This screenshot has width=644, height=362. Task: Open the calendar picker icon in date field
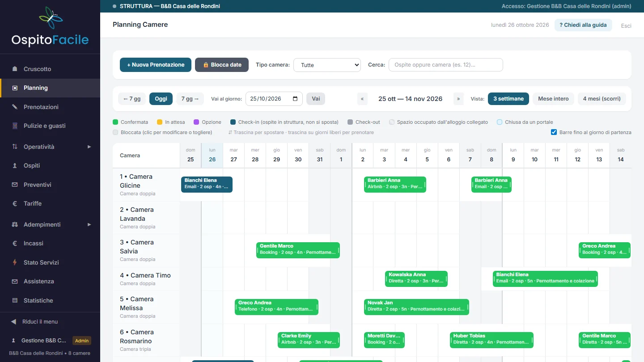tap(295, 99)
